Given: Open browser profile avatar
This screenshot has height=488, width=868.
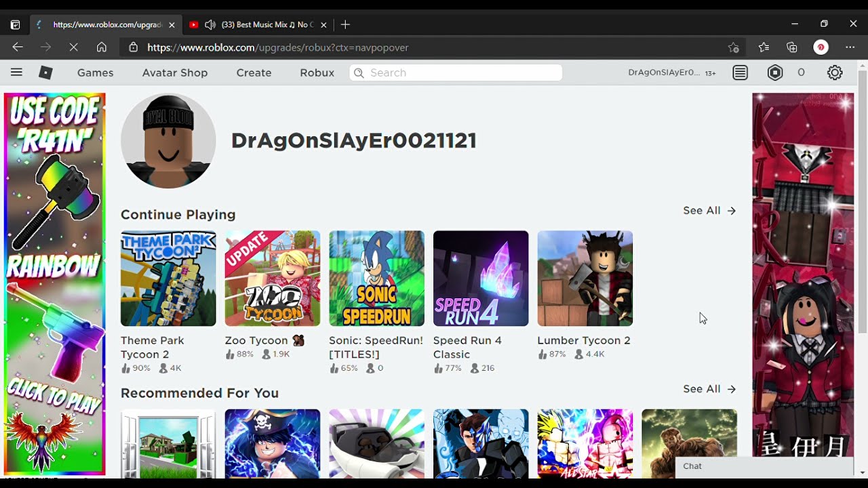Looking at the screenshot, I should pyautogui.click(x=821, y=47).
